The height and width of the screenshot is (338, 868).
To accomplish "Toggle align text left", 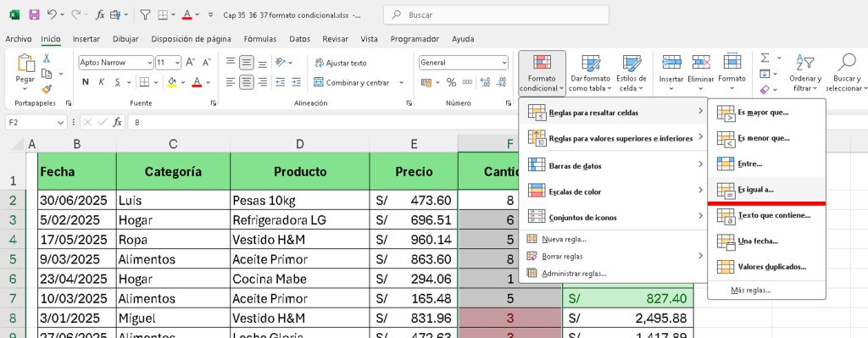I will (231, 82).
